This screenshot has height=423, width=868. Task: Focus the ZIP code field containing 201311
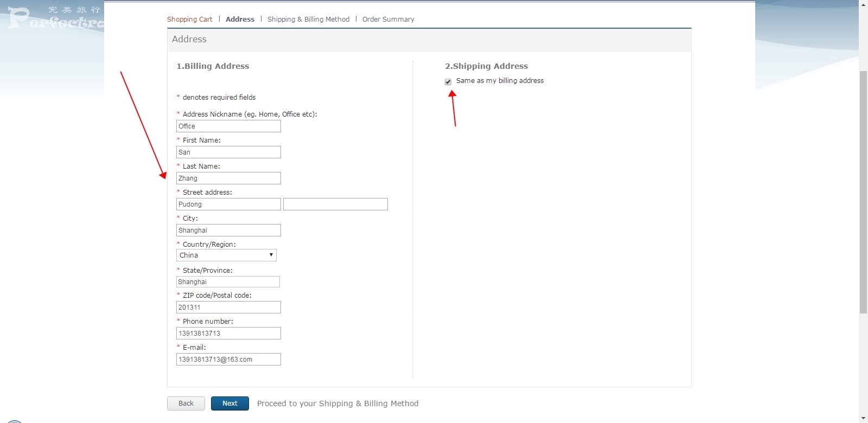pyautogui.click(x=228, y=307)
